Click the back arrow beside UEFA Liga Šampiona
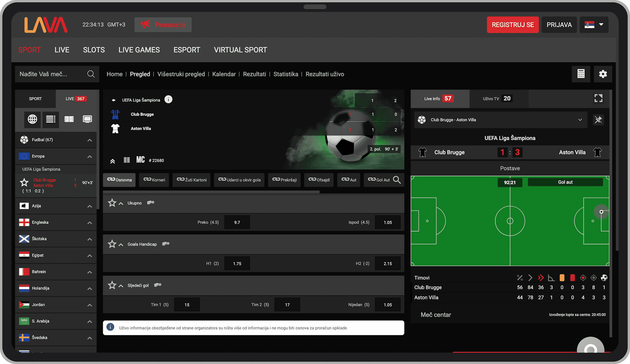 pyautogui.click(x=114, y=100)
